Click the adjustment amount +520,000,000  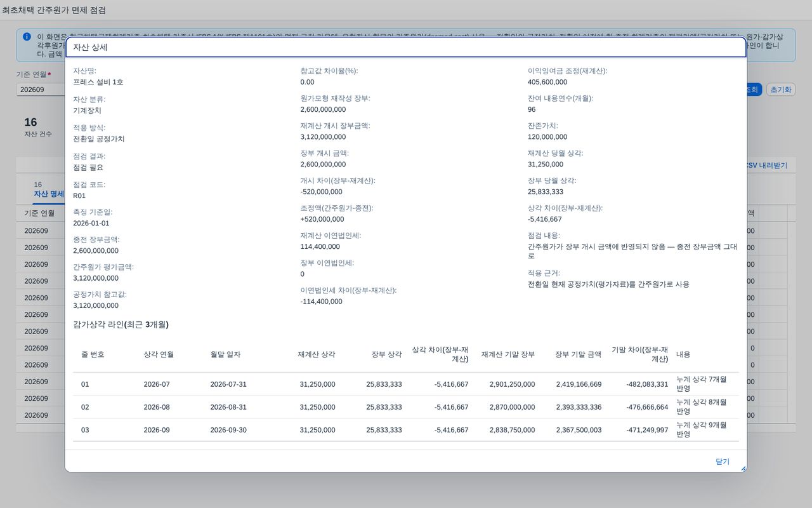point(322,219)
